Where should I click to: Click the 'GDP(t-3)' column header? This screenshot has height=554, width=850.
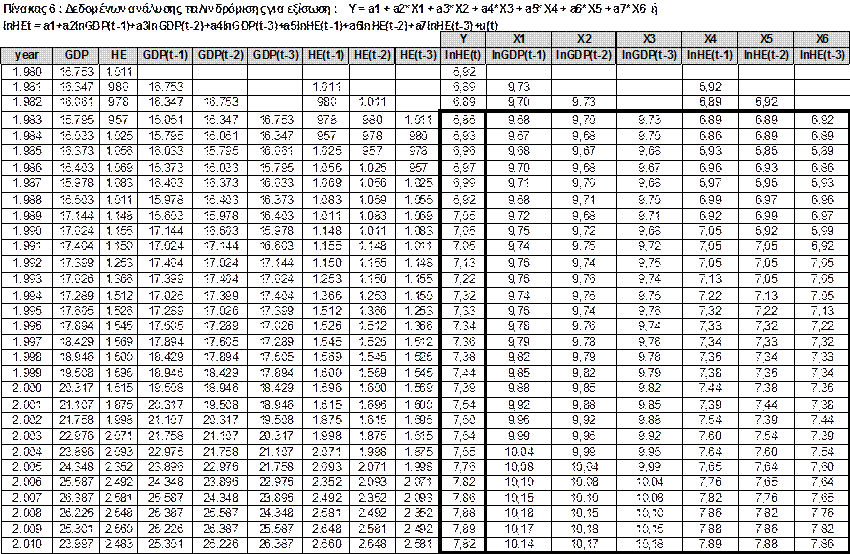pyautogui.click(x=275, y=55)
